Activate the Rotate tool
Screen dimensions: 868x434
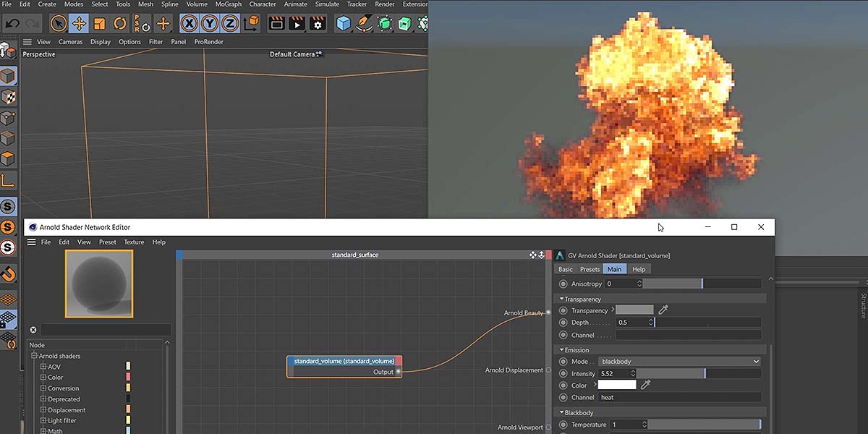click(x=120, y=24)
